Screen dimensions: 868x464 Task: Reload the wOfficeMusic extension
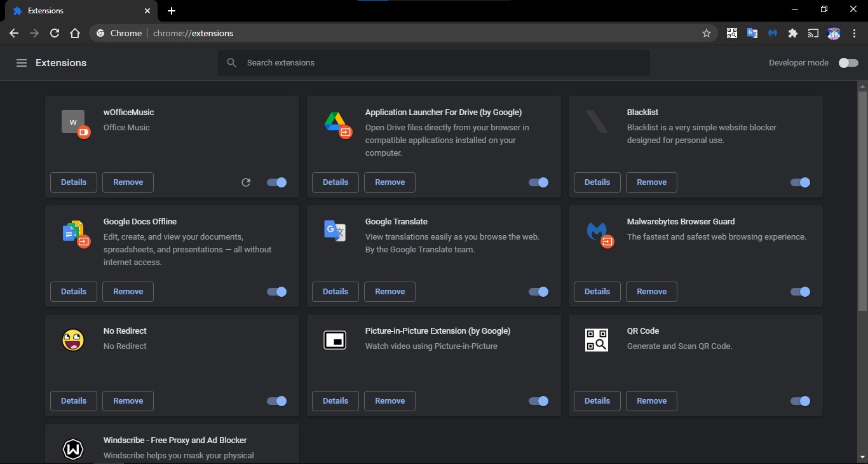(x=246, y=182)
